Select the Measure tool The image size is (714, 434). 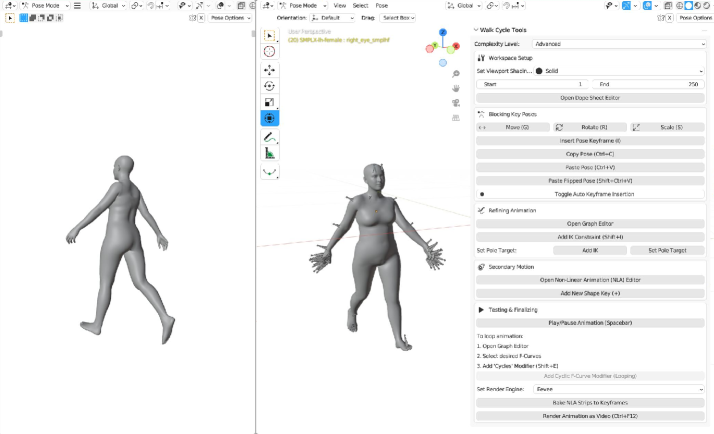pyautogui.click(x=270, y=153)
